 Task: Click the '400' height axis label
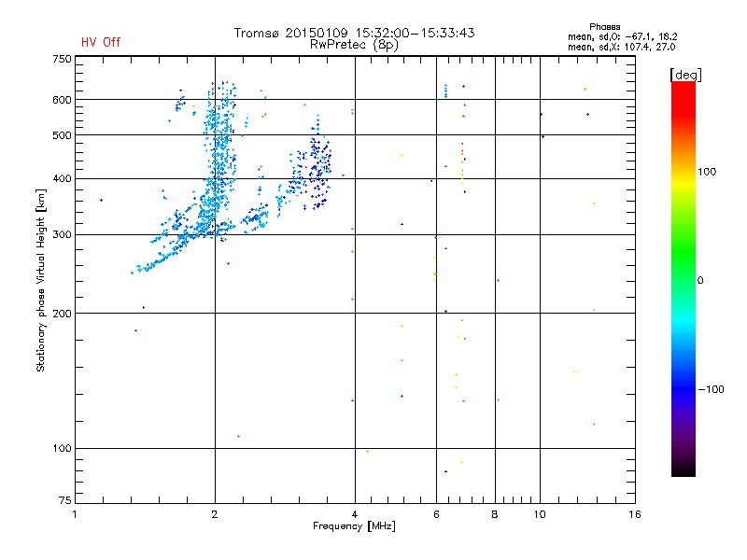click(63, 179)
